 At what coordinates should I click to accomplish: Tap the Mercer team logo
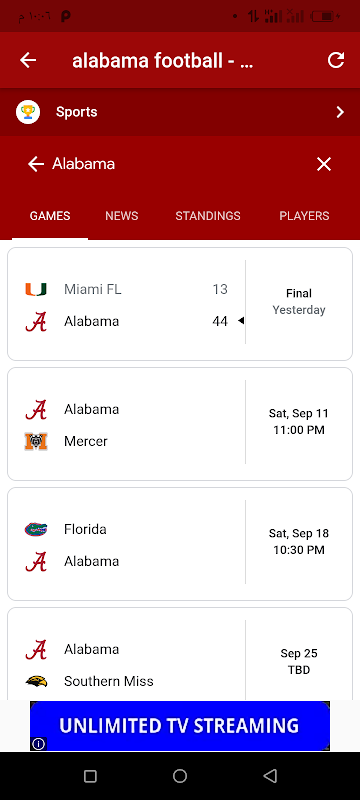click(36, 441)
